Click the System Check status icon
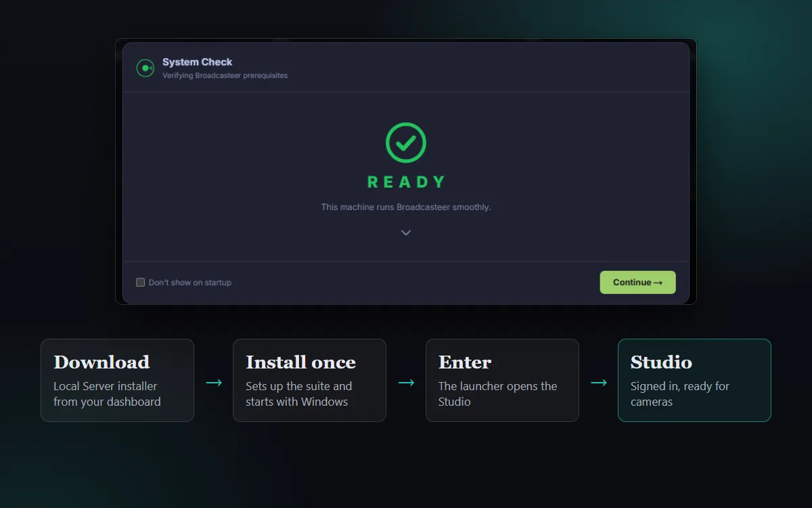This screenshot has width=812, height=508. pyautogui.click(x=145, y=68)
